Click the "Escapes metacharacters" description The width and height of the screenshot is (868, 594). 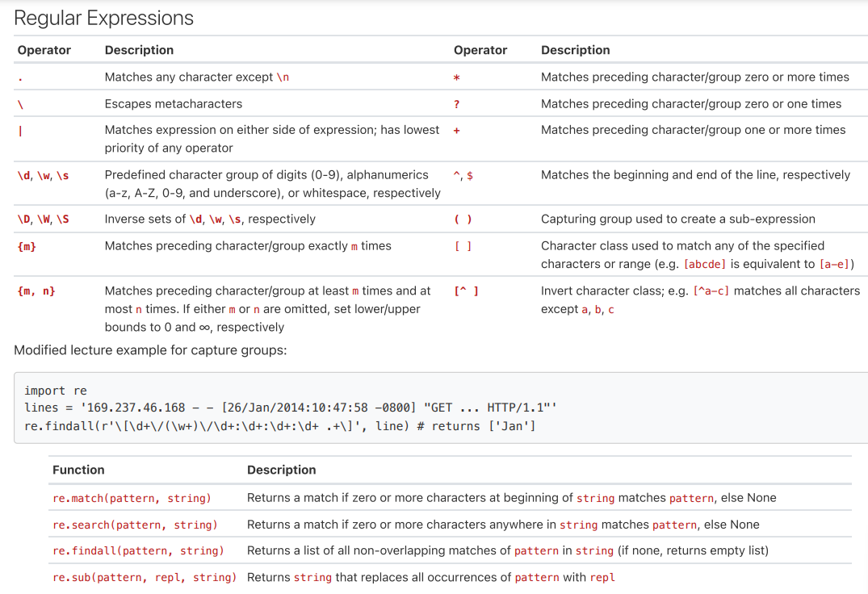coord(174,104)
